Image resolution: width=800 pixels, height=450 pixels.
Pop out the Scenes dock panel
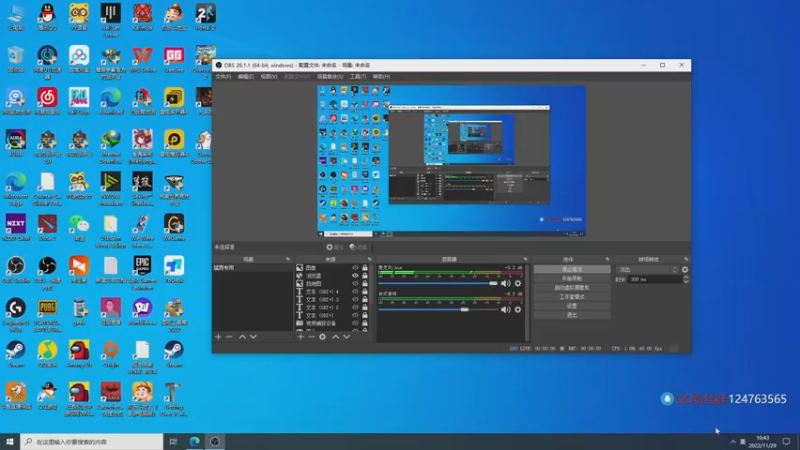[288, 259]
